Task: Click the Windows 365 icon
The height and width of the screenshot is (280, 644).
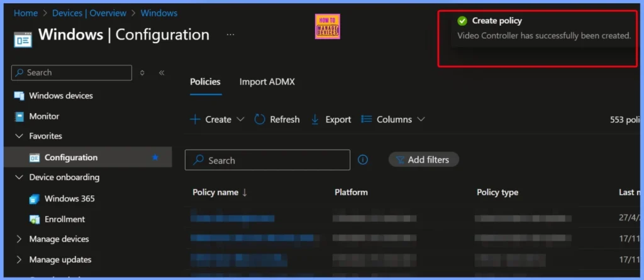Action: [x=35, y=199]
